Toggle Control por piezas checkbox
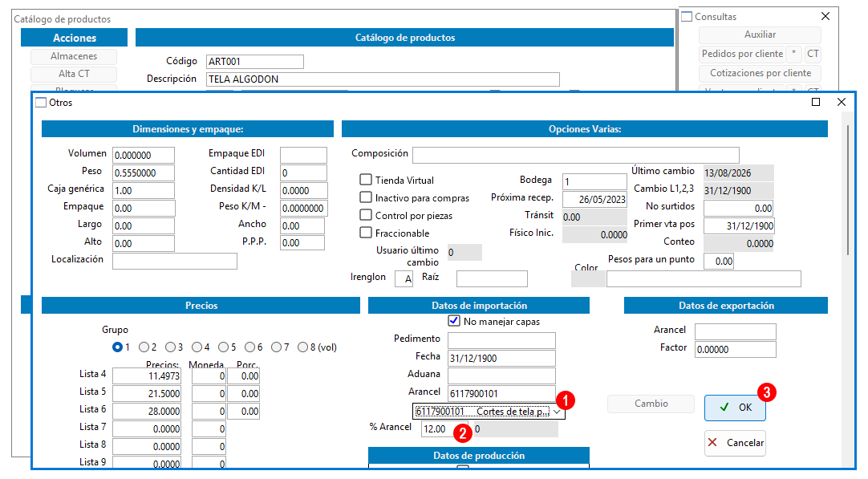Screen dimensions: 868x479 tap(365, 215)
